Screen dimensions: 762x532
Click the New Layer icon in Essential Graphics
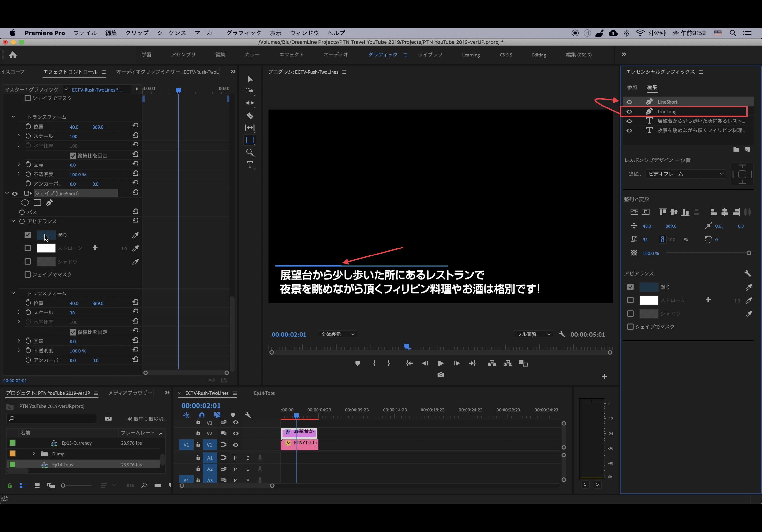pyautogui.click(x=747, y=150)
